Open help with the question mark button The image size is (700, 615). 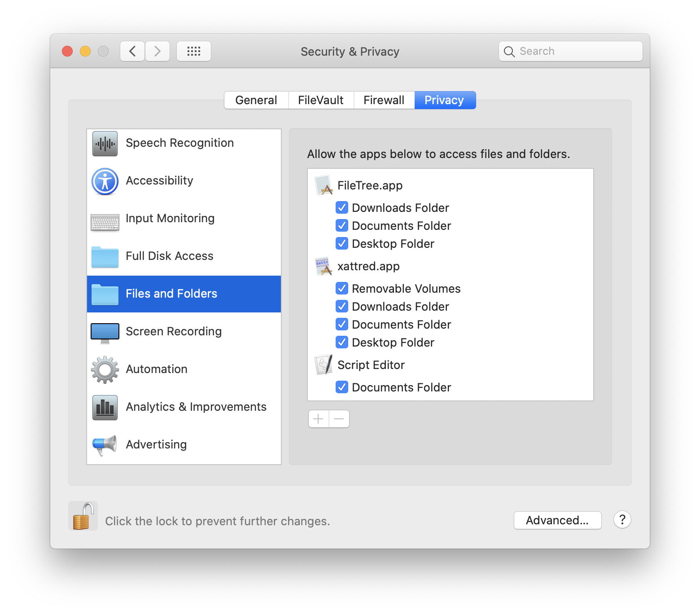[x=622, y=520]
